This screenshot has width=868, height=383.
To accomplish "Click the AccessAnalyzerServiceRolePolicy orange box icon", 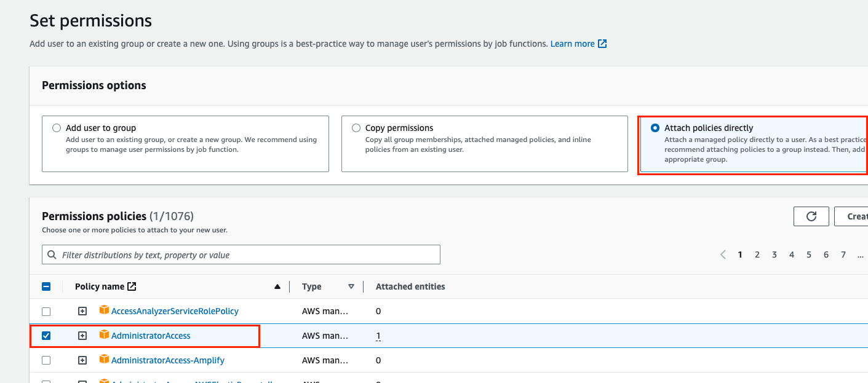I will click(104, 310).
